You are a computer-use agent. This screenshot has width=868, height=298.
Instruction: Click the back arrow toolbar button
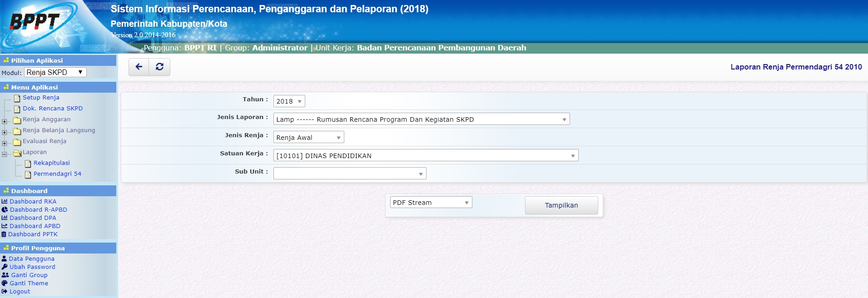click(139, 67)
